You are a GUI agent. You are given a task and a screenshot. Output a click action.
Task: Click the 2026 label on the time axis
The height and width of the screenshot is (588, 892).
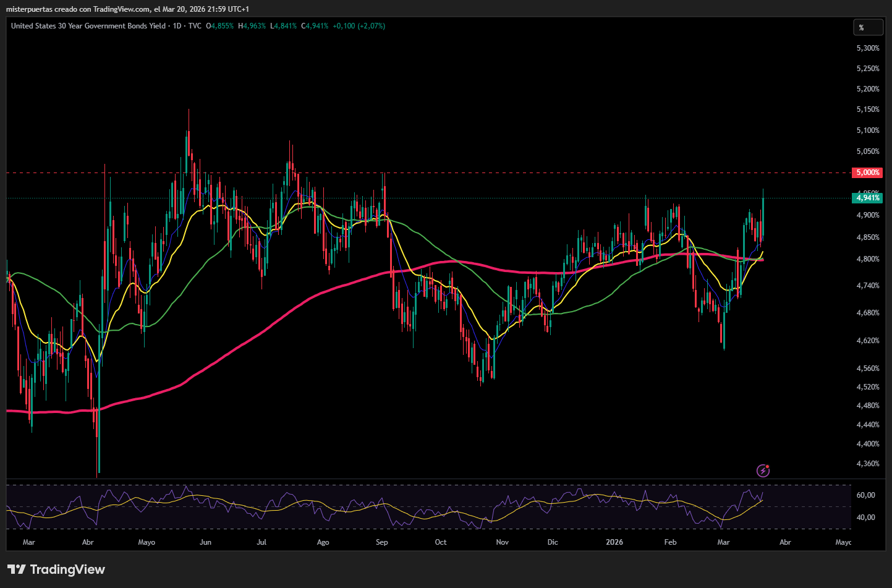point(614,542)
